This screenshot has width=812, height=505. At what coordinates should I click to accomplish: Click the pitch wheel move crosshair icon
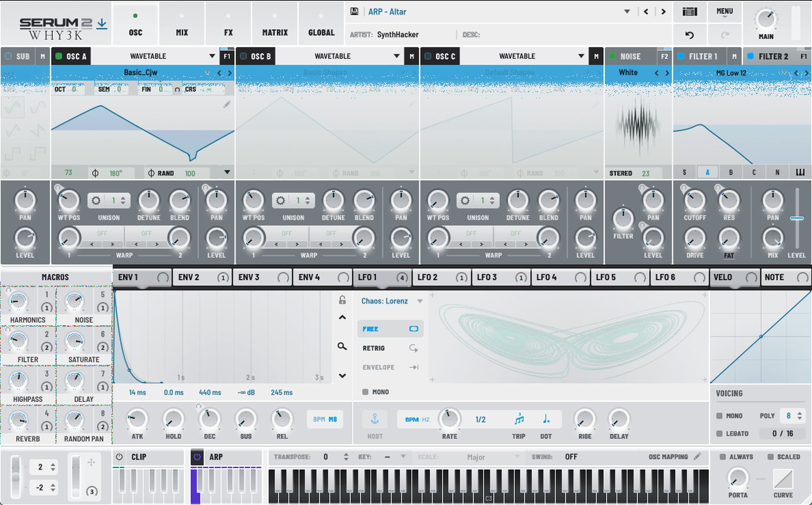click(91, 462)
